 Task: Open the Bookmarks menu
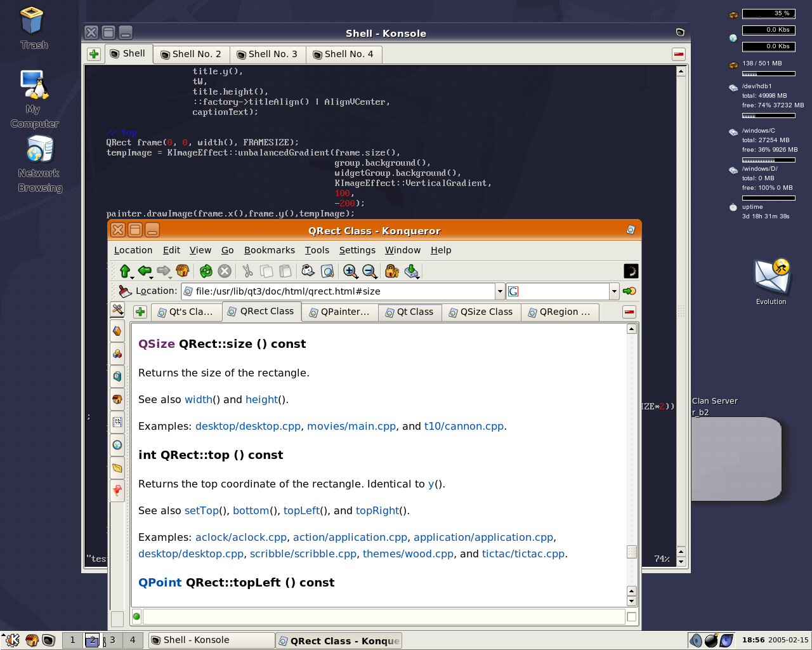point(270,250)
